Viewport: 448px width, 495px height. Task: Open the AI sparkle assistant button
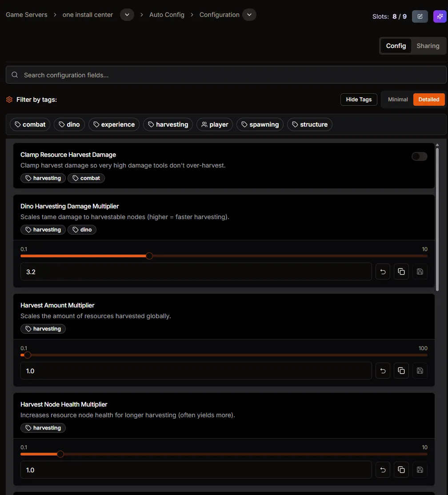click(440, 16)
